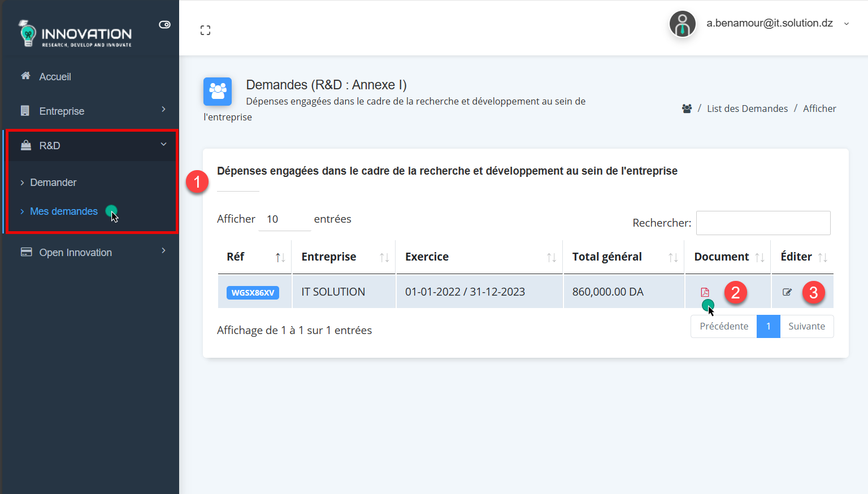Click the edit pencil icon in Éditer column
The width and height of the screenshot is (868, 494).
pyautogui.click(x=787, y=292)
